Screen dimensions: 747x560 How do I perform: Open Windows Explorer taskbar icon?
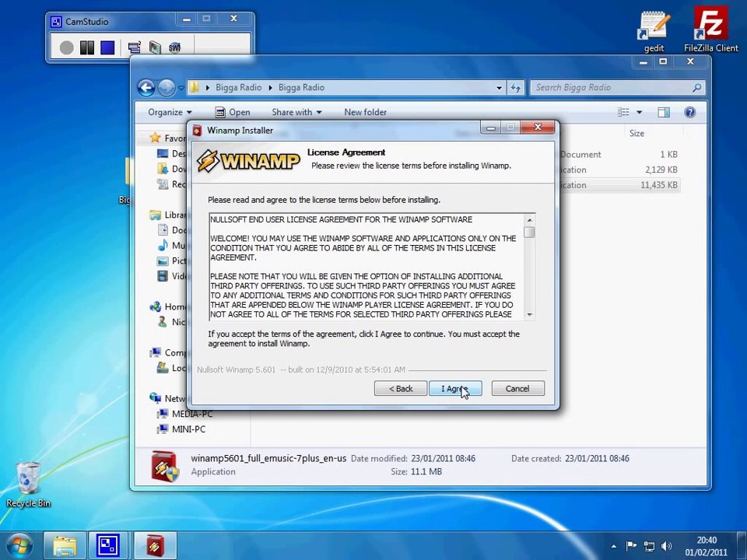(65, 546)
